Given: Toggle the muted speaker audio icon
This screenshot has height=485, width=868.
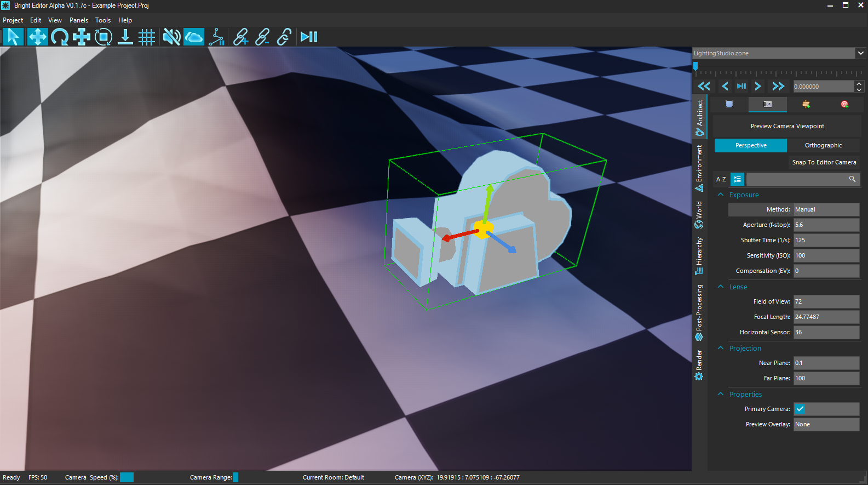Looking at the screenshot, I should pos(171,37).
